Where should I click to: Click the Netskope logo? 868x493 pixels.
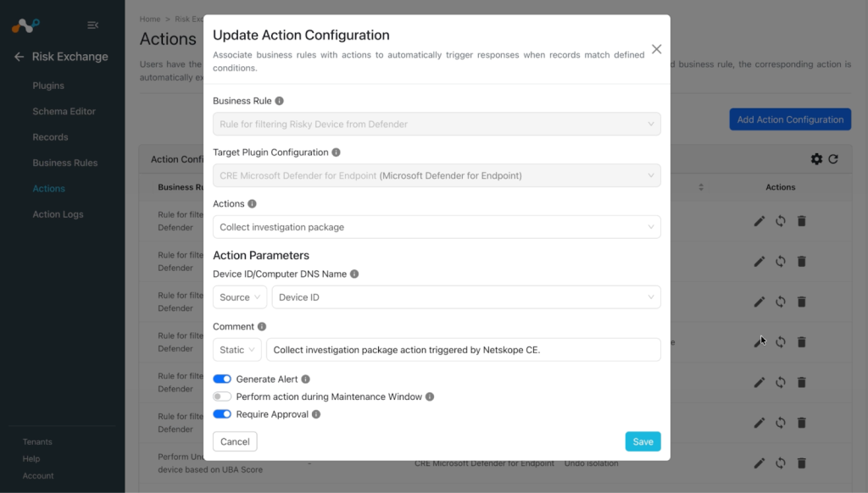(x=26, y=25)
